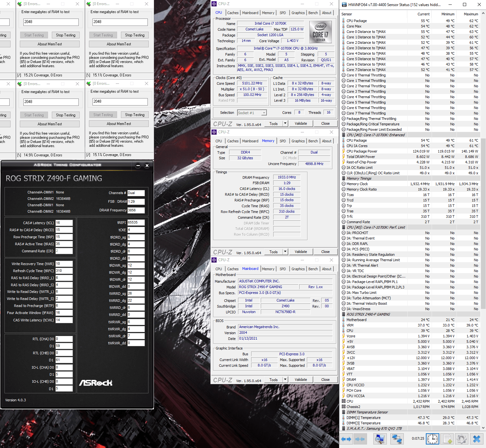This screenshot has width=486, height=448.
Task: Click the RAM megabytes field in 15.2% coverage MemTest
Action: click(51, 22)
